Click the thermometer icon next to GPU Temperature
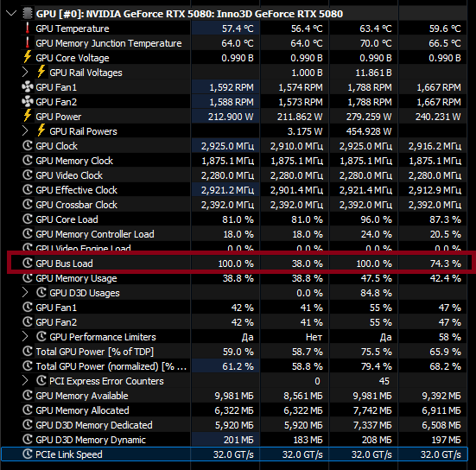The image size is (476, 470). click(x=28, y=29)
